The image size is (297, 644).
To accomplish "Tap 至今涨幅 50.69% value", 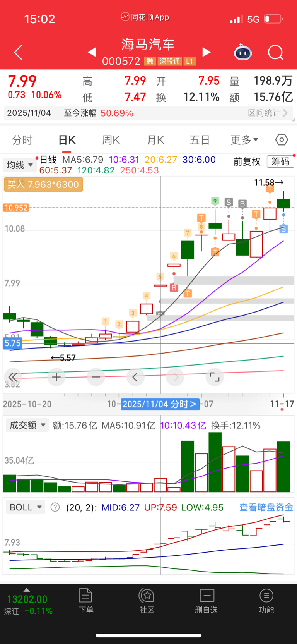I will coord(117,113).
